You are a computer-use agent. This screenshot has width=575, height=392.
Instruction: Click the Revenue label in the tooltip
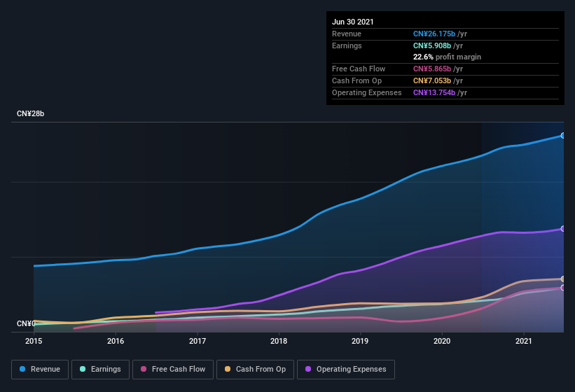pyautogui.click(x=347, y=34)
